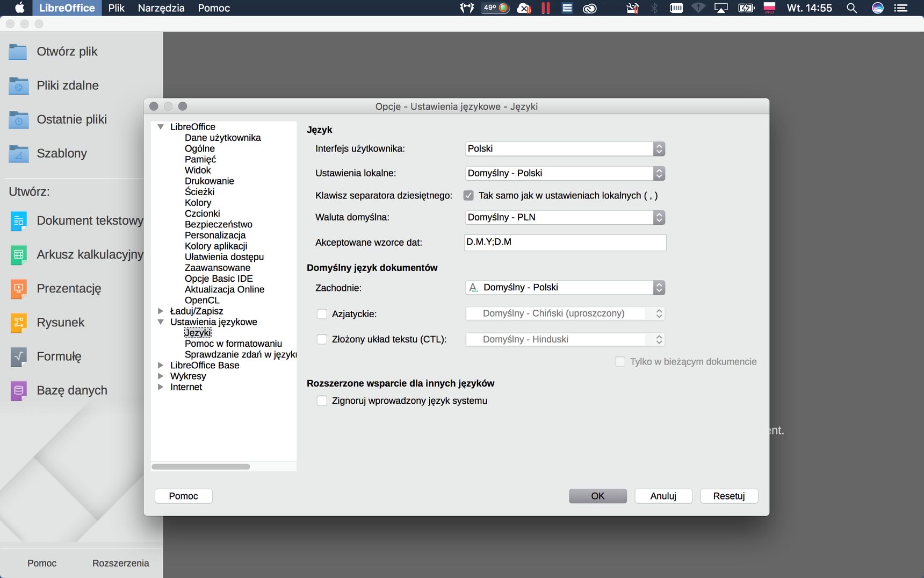Enable Złożony układ tekstu (CTL) checkbox
Screen dimensions: 924x578
point(322,339)
